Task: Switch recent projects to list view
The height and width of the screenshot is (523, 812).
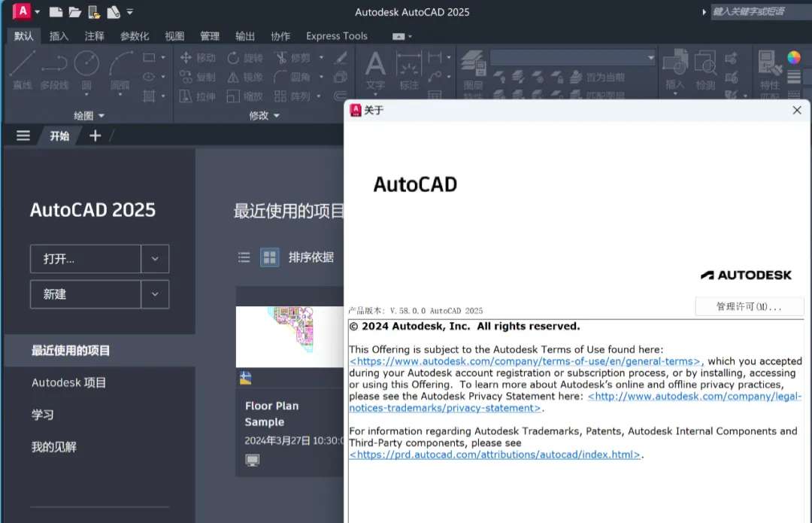Action: (244, 257)
